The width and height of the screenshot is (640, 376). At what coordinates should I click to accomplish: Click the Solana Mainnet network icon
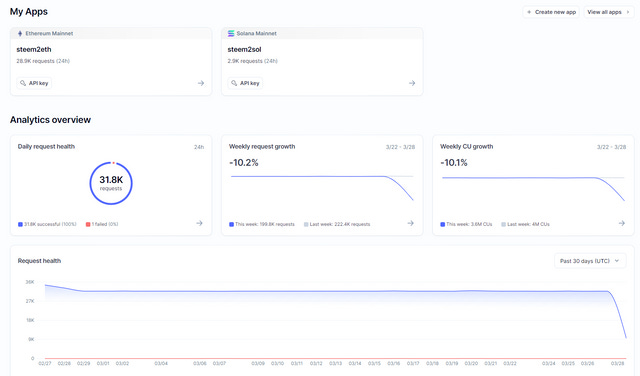tap(231, 33)
